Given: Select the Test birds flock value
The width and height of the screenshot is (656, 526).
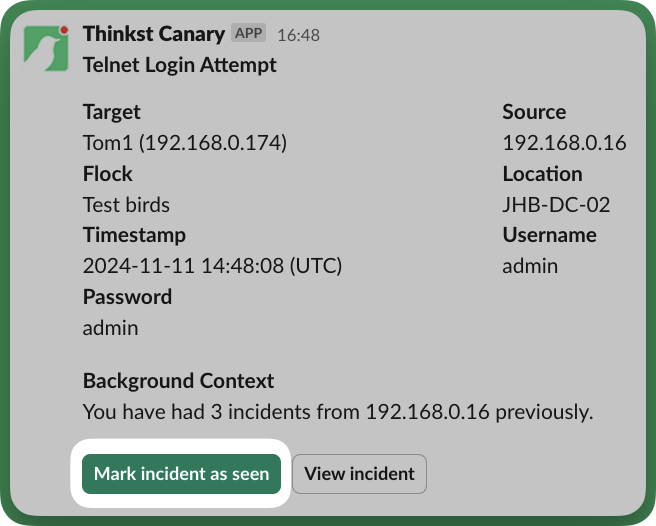Looking at the screenshot, I should pyautogui.click(x=126, y=205).
